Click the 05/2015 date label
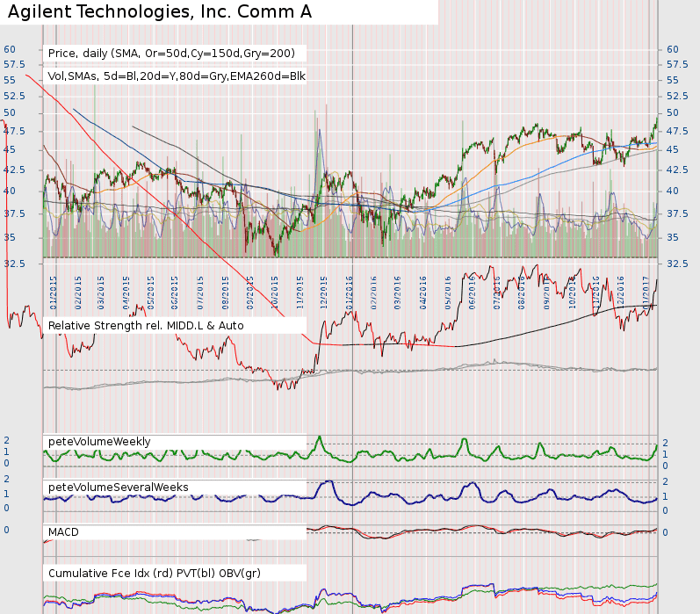This screenshot has width=700, height=614. tap(151, 293)
